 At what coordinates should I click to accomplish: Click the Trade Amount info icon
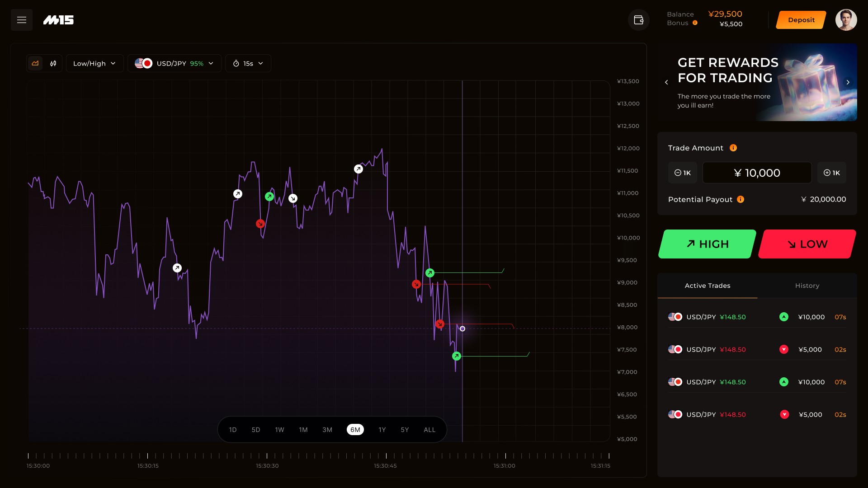pos(733,148)
